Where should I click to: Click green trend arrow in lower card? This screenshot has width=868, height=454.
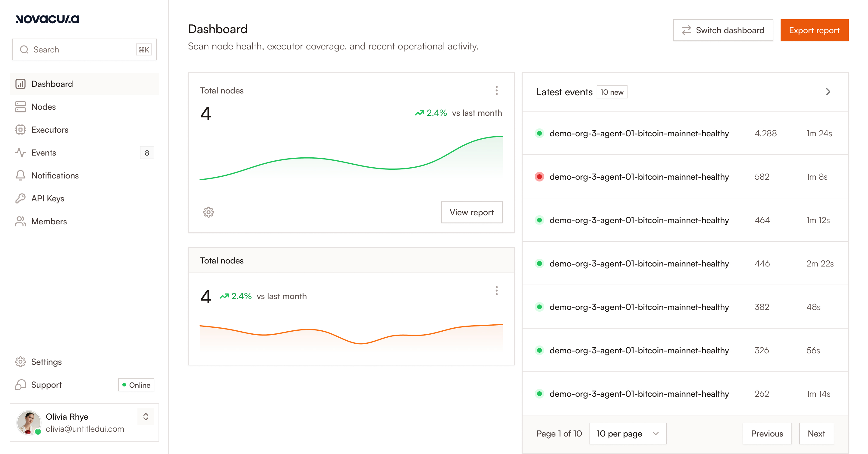(x=224, y=296)
